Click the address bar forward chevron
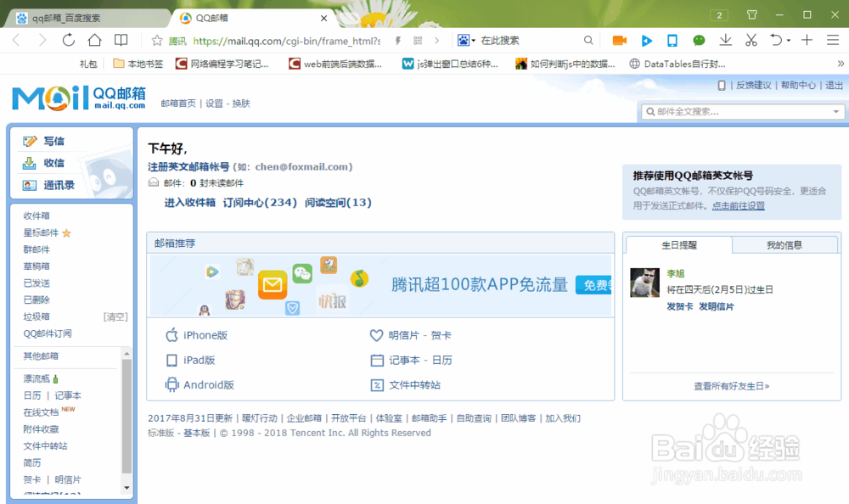 pyautogui.click(x=436, y=41)
